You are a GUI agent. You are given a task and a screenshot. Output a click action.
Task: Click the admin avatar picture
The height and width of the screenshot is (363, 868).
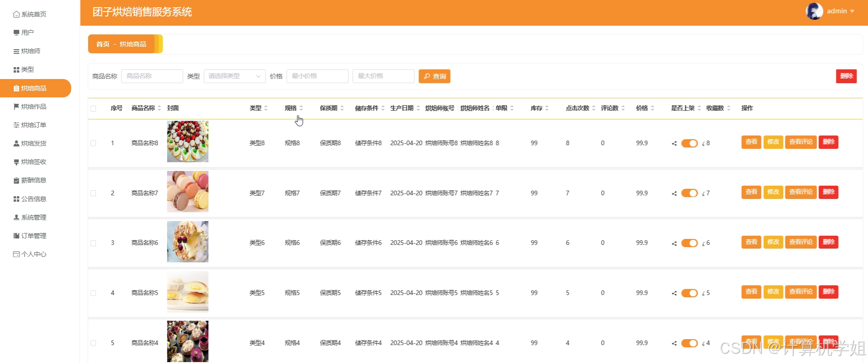pos(814,11)
